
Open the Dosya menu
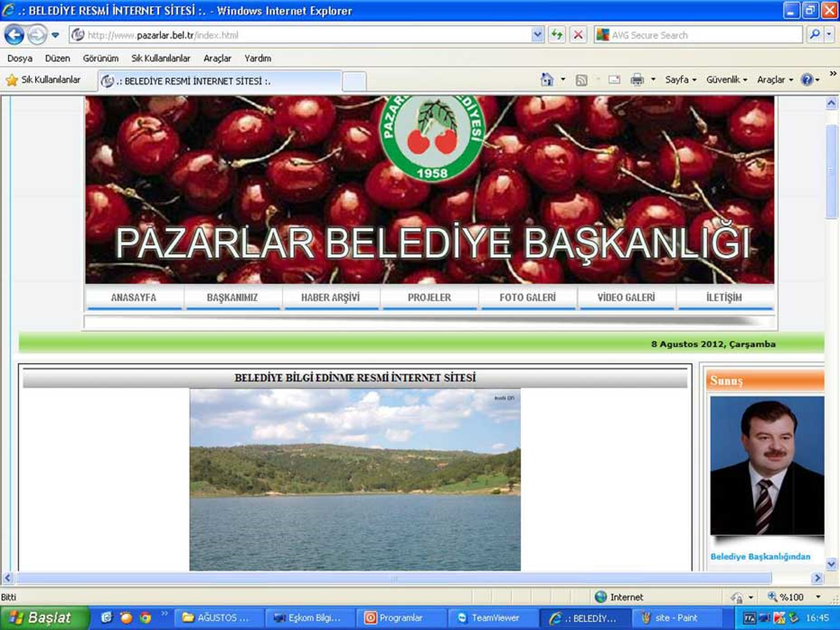[20, 58]
